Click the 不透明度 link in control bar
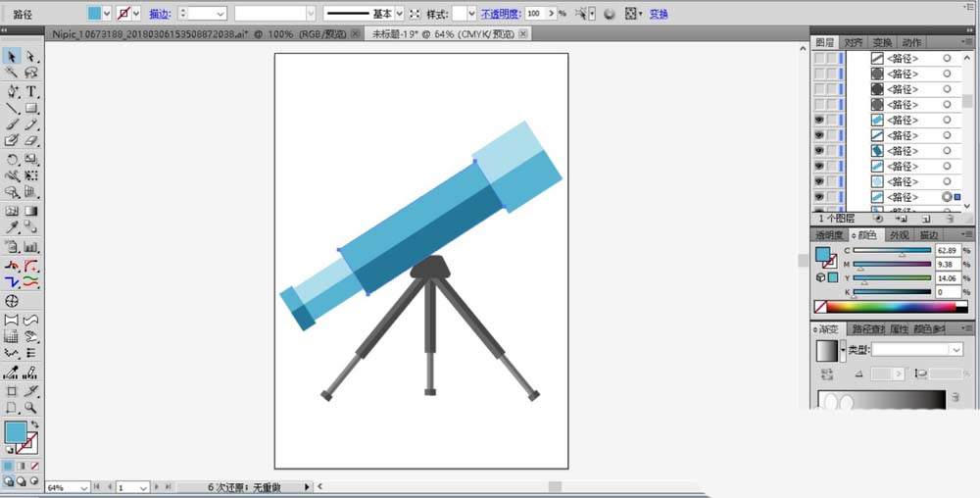The width and height of the screenshot is (980, 498). (x=499, y=14)
